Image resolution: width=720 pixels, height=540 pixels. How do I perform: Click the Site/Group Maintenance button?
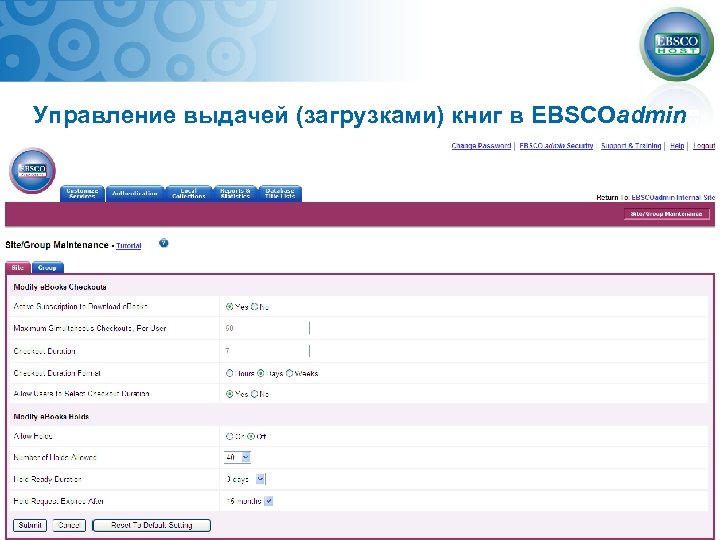666,214
